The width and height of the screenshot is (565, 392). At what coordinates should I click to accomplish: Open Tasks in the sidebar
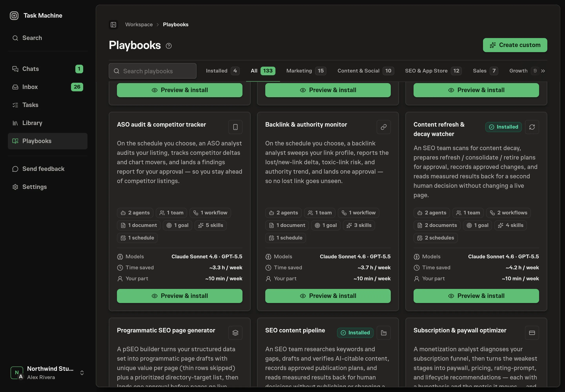point(47,105)
